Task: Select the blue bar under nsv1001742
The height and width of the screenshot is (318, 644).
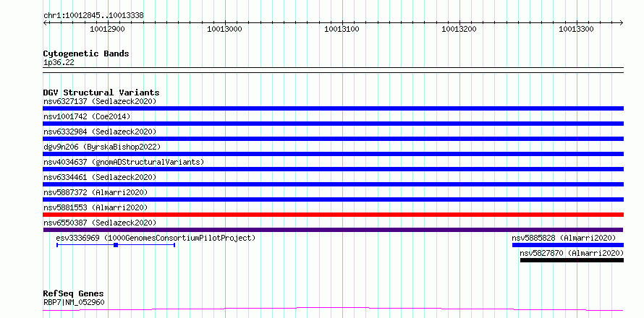Action: pos(333,124)
